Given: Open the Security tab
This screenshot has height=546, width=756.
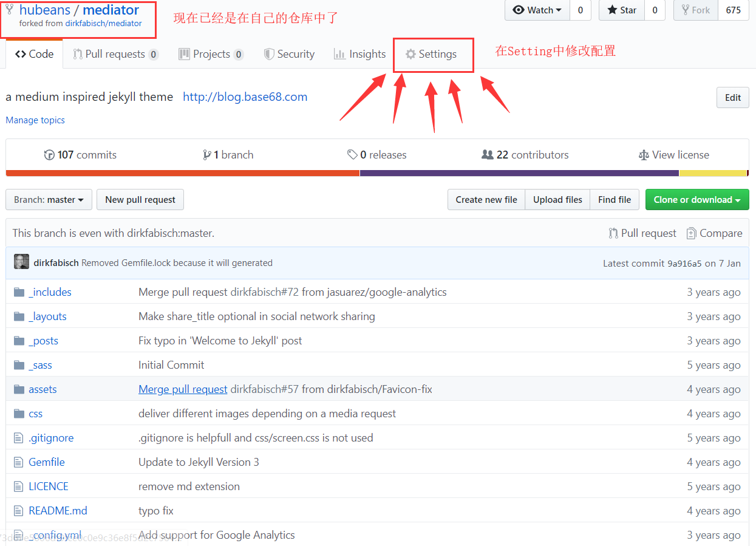Looking at the screenshot, I should tap(289, 54).
